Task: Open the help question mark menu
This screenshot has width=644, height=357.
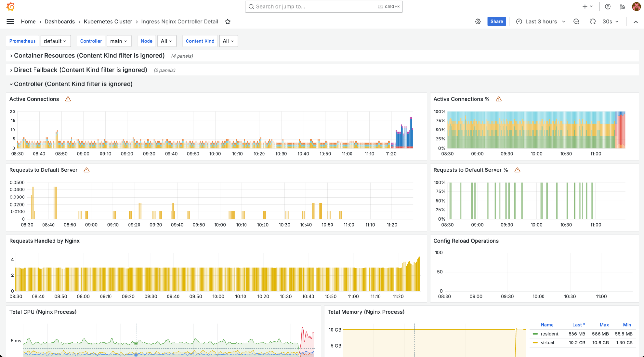Action: pos(608,6)
